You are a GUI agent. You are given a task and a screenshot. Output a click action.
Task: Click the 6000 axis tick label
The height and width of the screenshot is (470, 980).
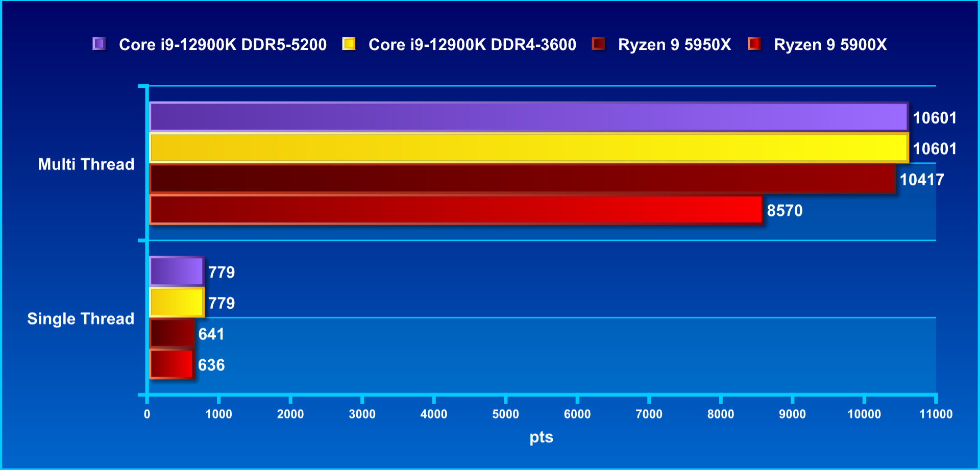tap(577, 414)
